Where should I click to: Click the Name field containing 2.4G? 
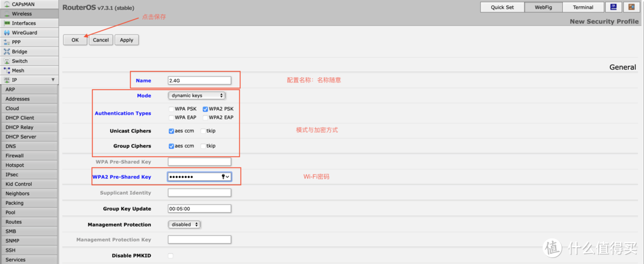click(199, 81)
